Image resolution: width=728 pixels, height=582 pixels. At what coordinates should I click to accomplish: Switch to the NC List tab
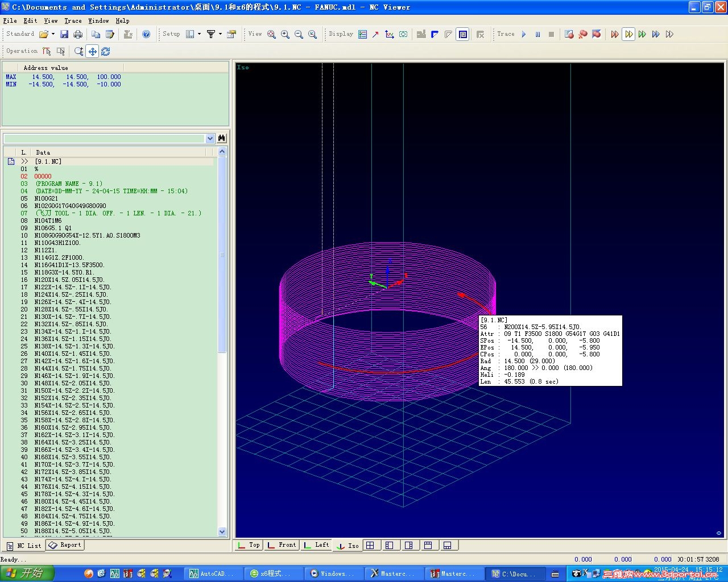coord(24,546)
